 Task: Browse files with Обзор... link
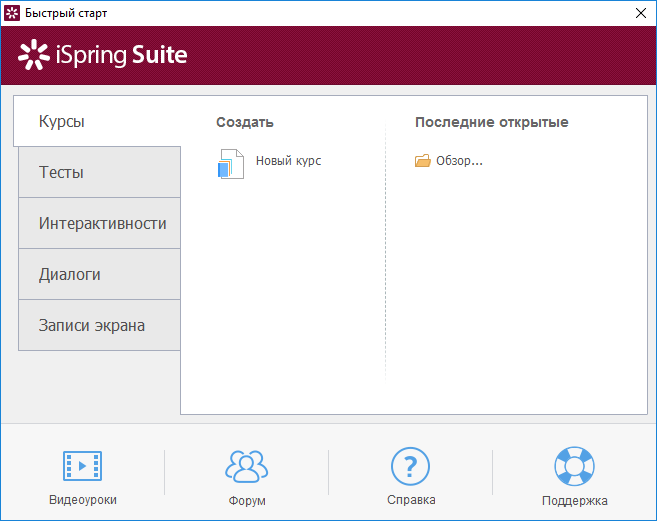(x=459, y=161)
